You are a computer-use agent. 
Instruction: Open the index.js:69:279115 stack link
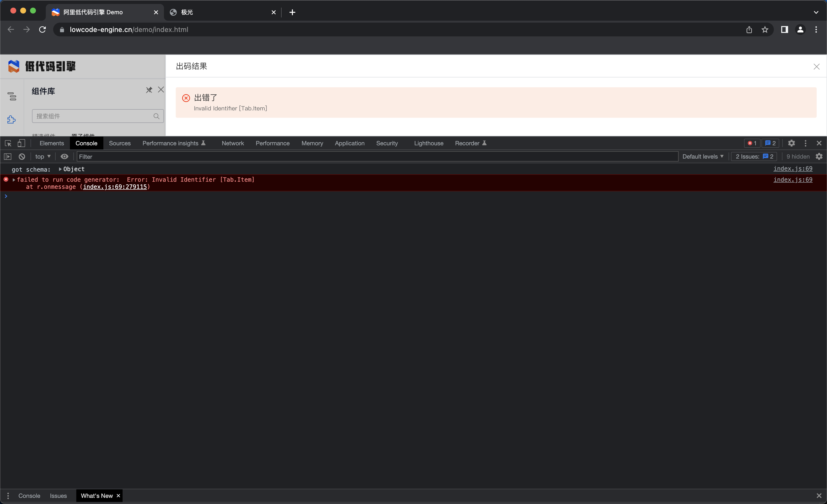(x=115, y=187)
